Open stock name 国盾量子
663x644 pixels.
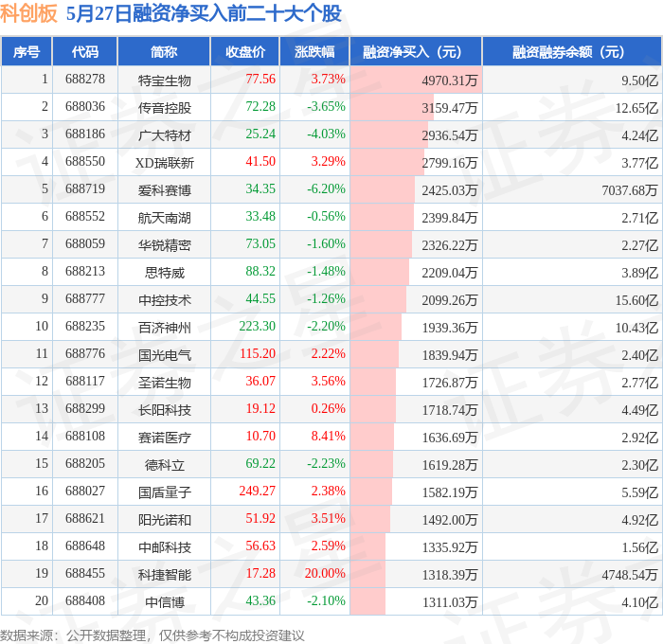point(165,492)
